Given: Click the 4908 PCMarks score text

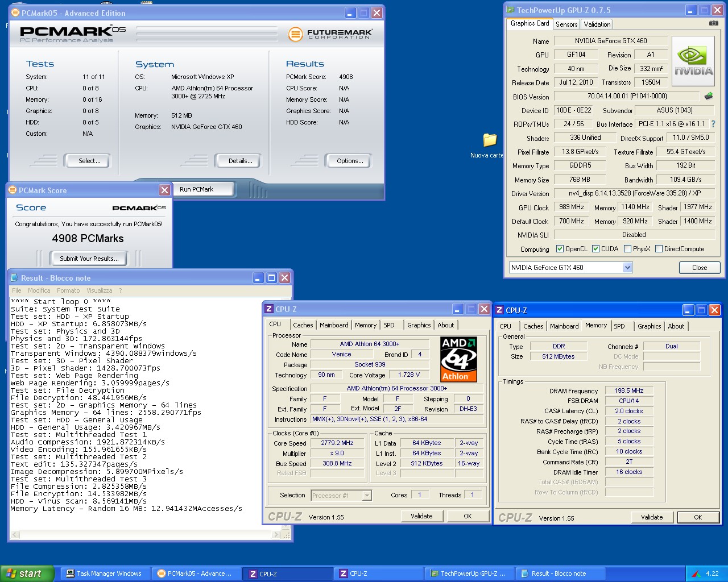Looking at the screenshot, I should coord(88,239).
